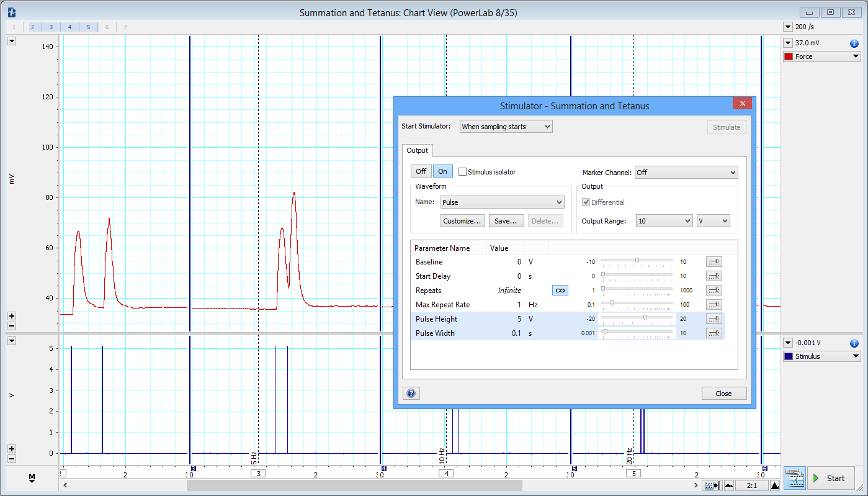
Task: Open the Waveform Name dropdown showing Pulse
Action: click(502, 202)
